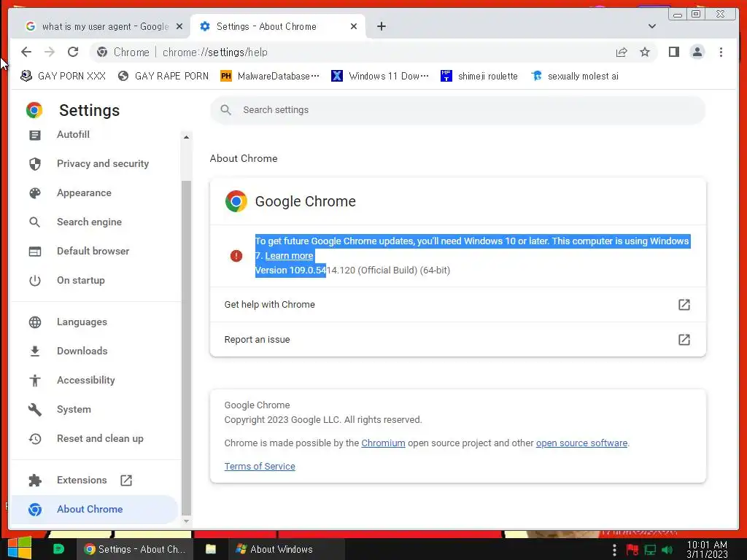Open Get help with Chrome
This screenshot has width=747, height=560.
coord(457,304)
